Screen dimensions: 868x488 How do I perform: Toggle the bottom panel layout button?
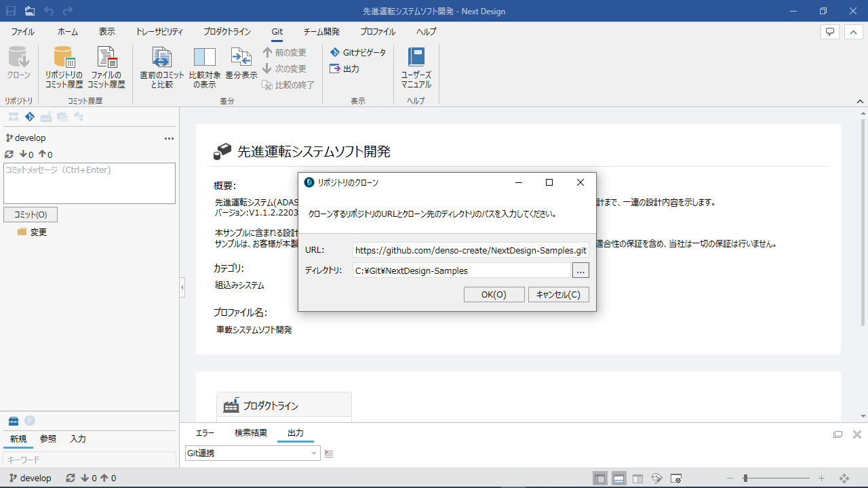[x=619, y=479]
